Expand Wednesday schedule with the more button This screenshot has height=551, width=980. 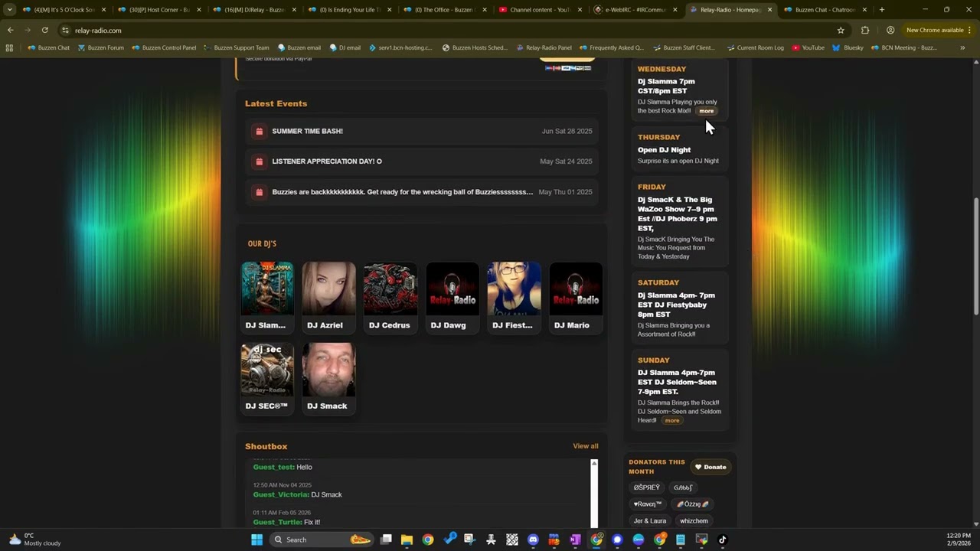(x=706, y=111)
